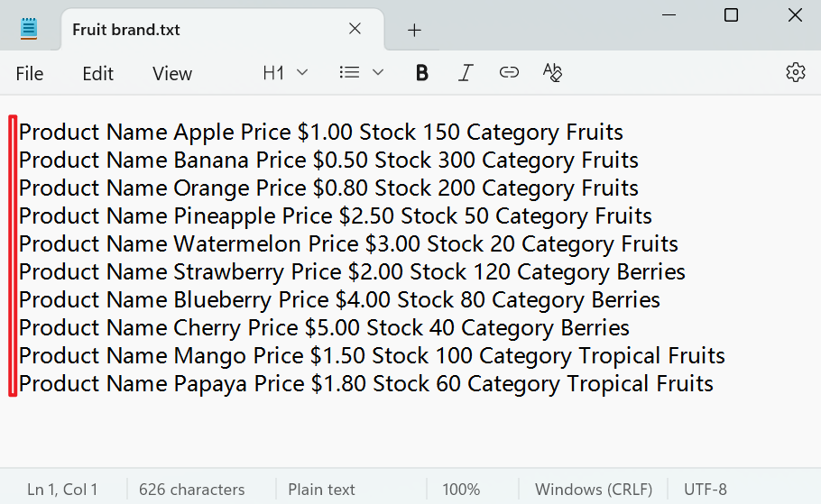Viewport: 821px width, 504px height.
Task: Open the File menu
Action: (x=30, y=74)
